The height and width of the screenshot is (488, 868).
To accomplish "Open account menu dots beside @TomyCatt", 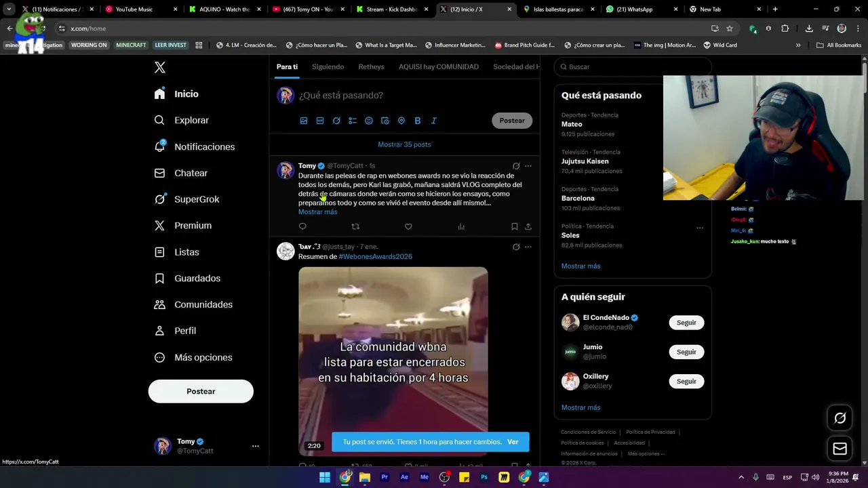I will click(256, 446).
